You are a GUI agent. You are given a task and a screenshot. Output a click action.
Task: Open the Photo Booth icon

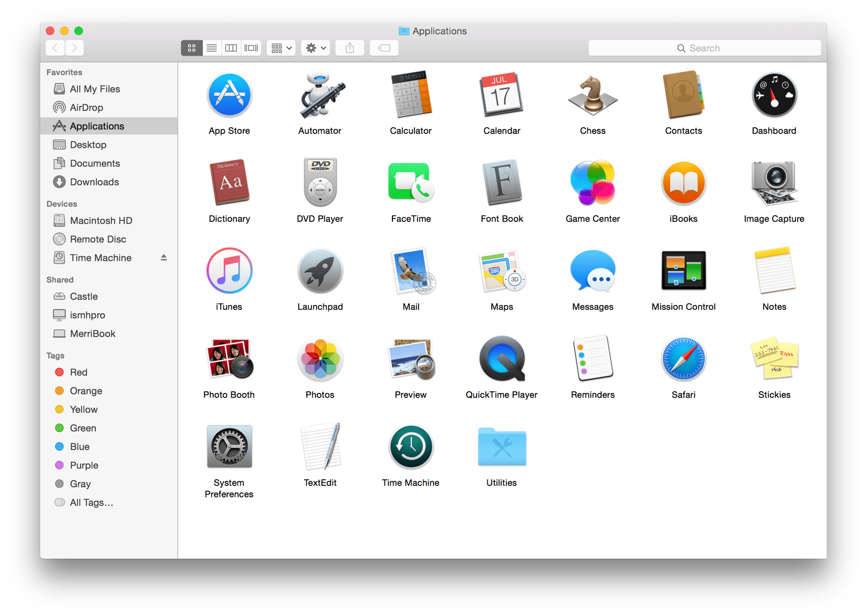(229, 358)
